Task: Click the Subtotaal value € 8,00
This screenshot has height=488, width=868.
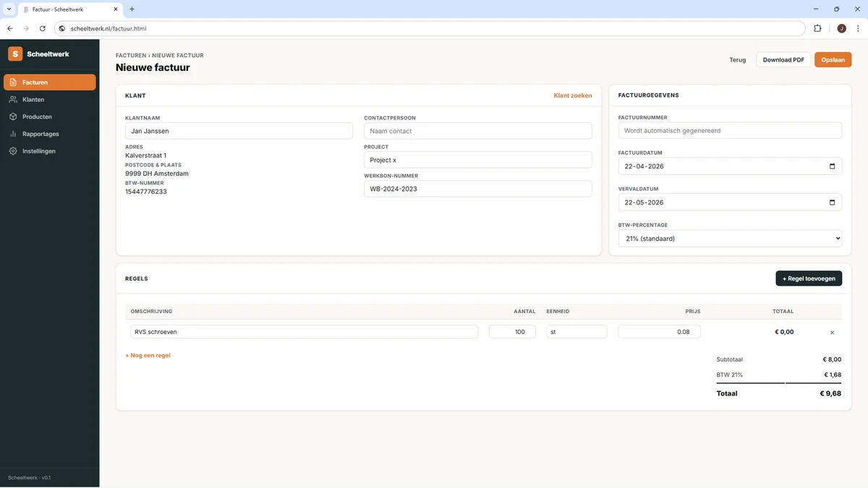Action: [x=832, y=359]
